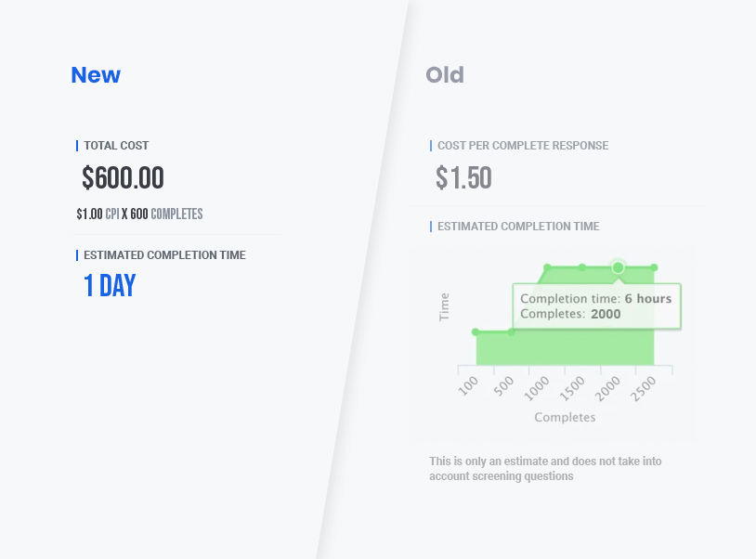The height and width of the screenshot is (559, 756).
Task: Click the Old heading
Action: (445, 74)
